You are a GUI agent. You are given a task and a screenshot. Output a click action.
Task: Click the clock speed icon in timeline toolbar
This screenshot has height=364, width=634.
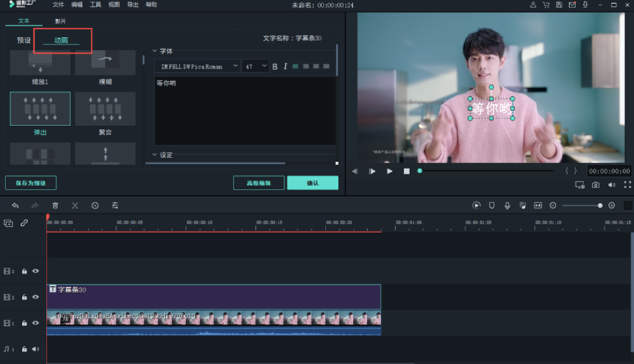pyautogui.click(x=95, y=205)
